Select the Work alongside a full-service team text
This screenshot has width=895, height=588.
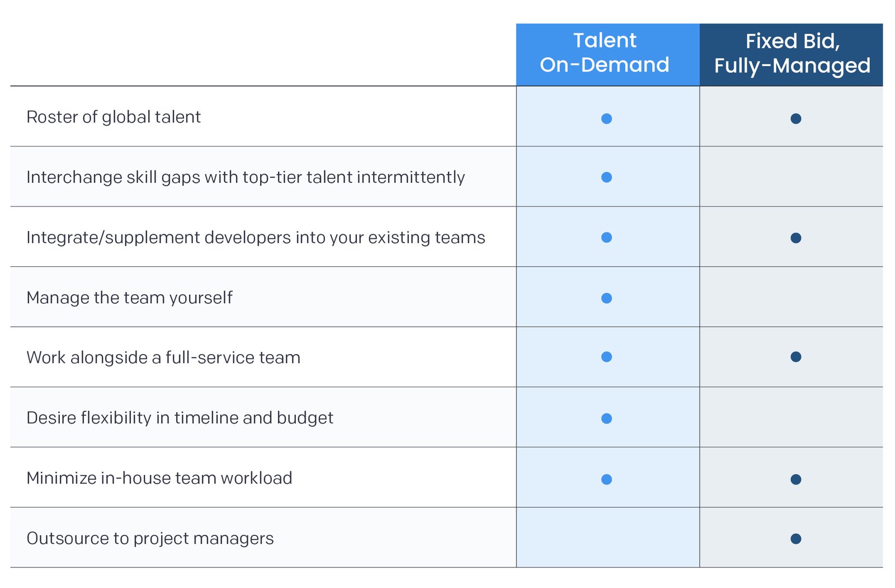(x=163, y=357)
